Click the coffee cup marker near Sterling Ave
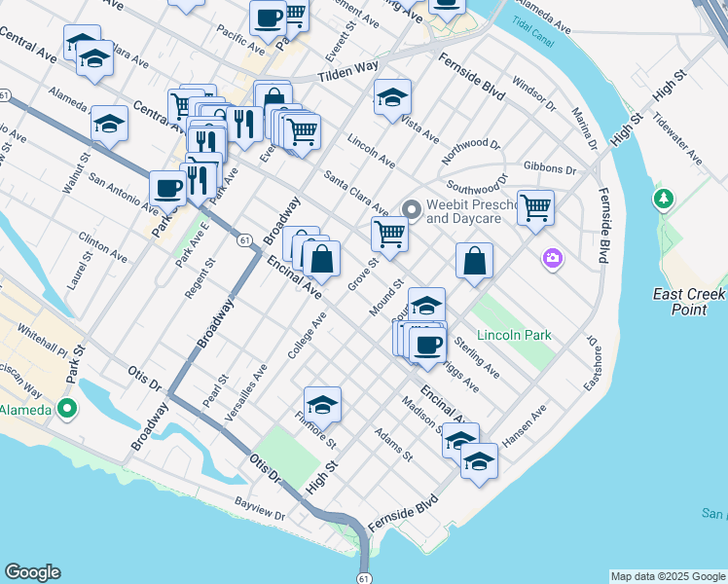This screenshot has height=584, width=728. tap(427, 347)
